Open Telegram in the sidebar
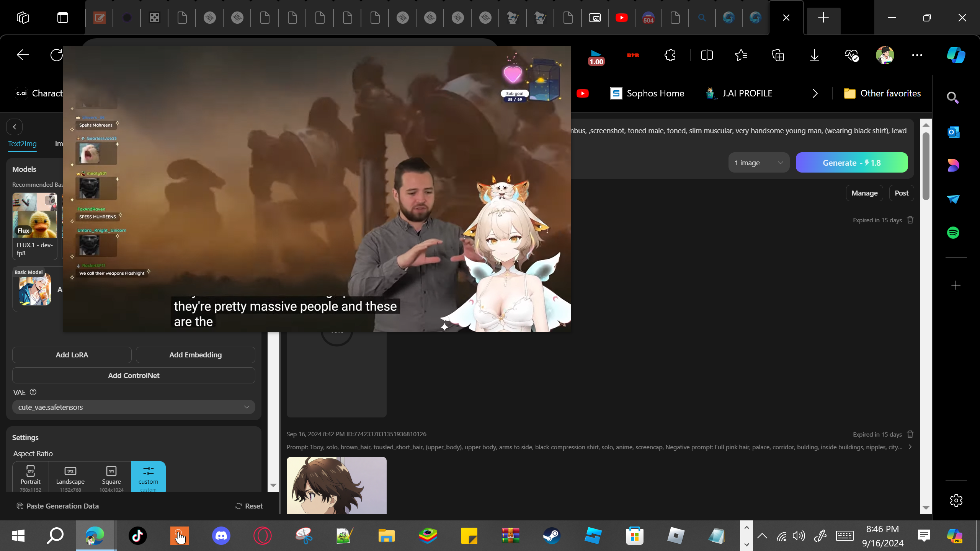Viewport: 980px width, 551px height. coord(953,199)
